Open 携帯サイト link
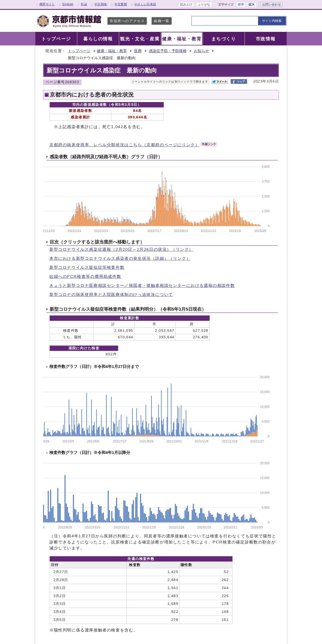This screenshot has height=644, width=322. pyautogui.click(x=47, y=4)
